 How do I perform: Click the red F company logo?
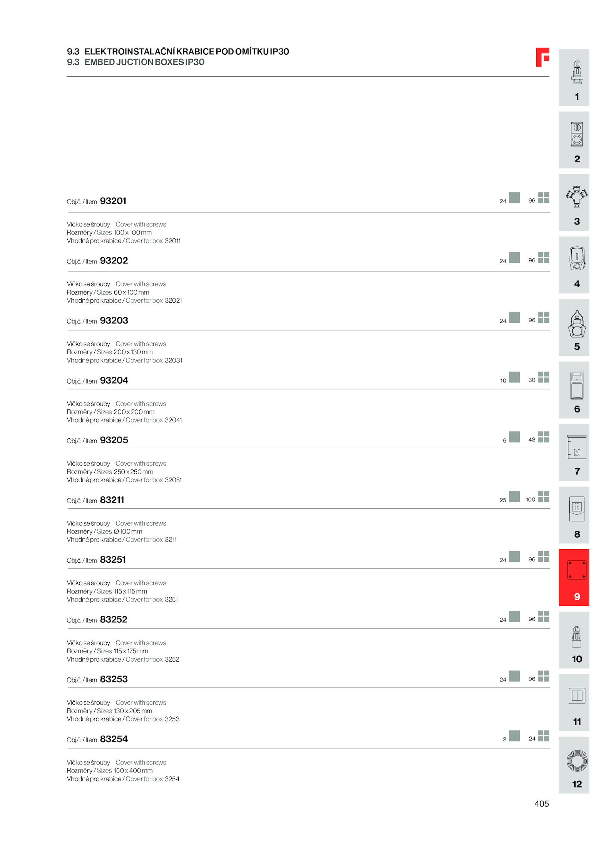coord(542,57)
